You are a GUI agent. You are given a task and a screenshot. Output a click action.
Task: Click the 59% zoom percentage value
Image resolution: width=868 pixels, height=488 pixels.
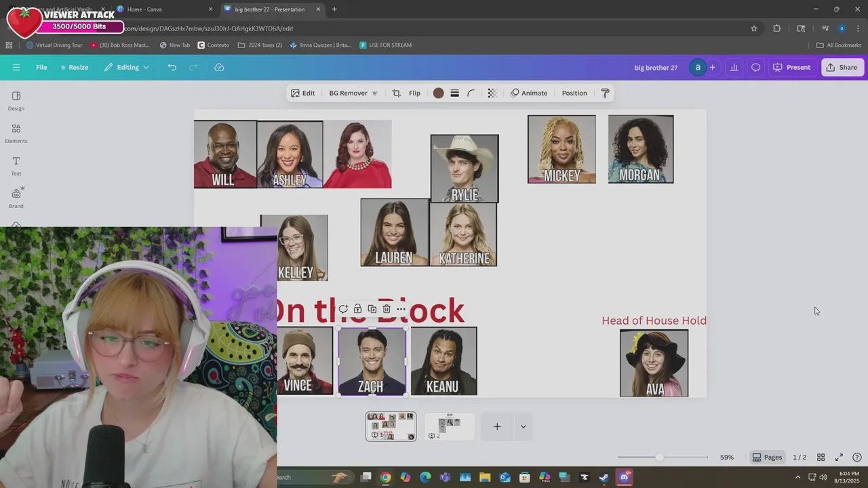pyautogui.click(x=727, y=457)
